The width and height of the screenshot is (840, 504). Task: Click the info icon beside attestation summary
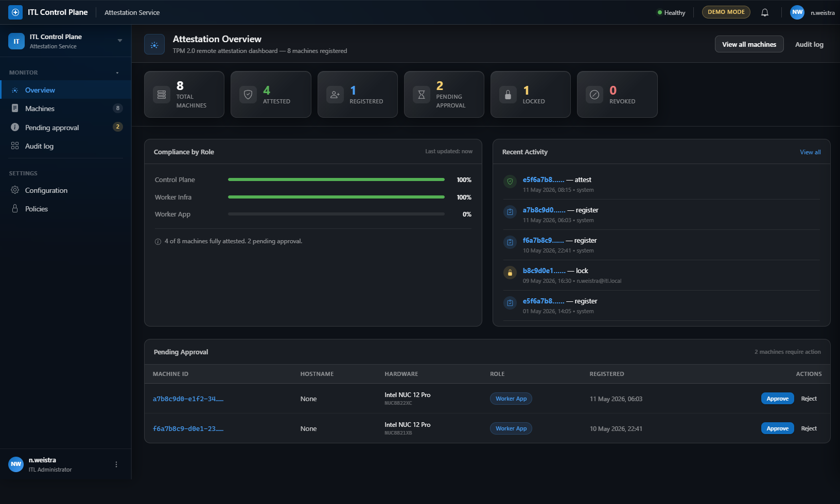tap(158, 242)
